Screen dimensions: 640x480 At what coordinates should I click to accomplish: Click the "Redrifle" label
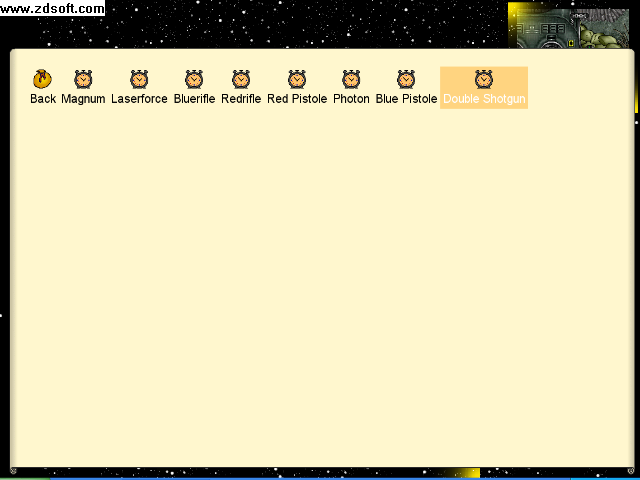[241, 99]
